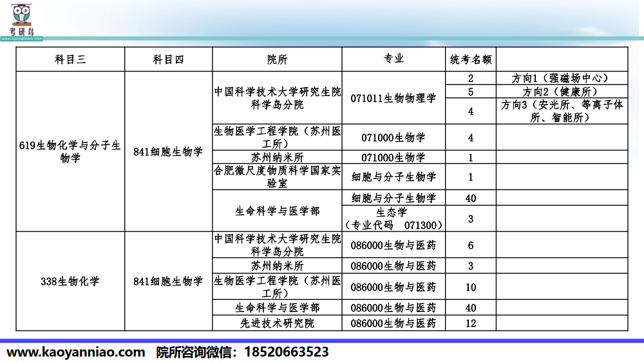This screenshot has width=644, height=363.
Task: Open the www.kaoyanniao.com footer link
Action: pos(76,352)
